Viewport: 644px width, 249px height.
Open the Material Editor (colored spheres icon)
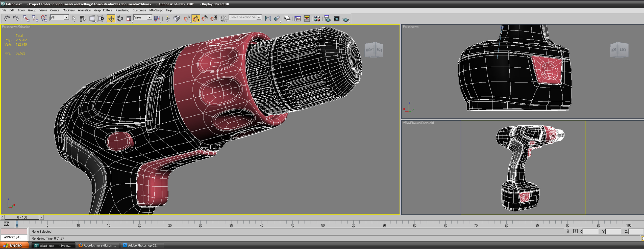[317, 19]
